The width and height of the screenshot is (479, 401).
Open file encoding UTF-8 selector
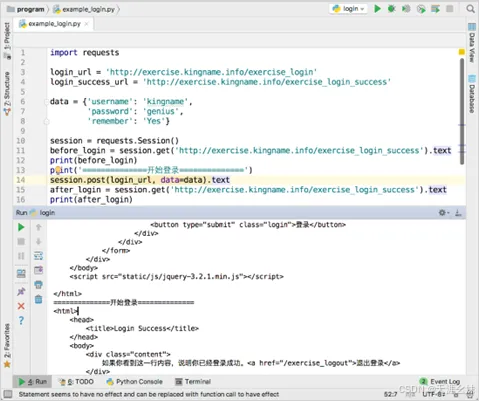pos(434,394)
